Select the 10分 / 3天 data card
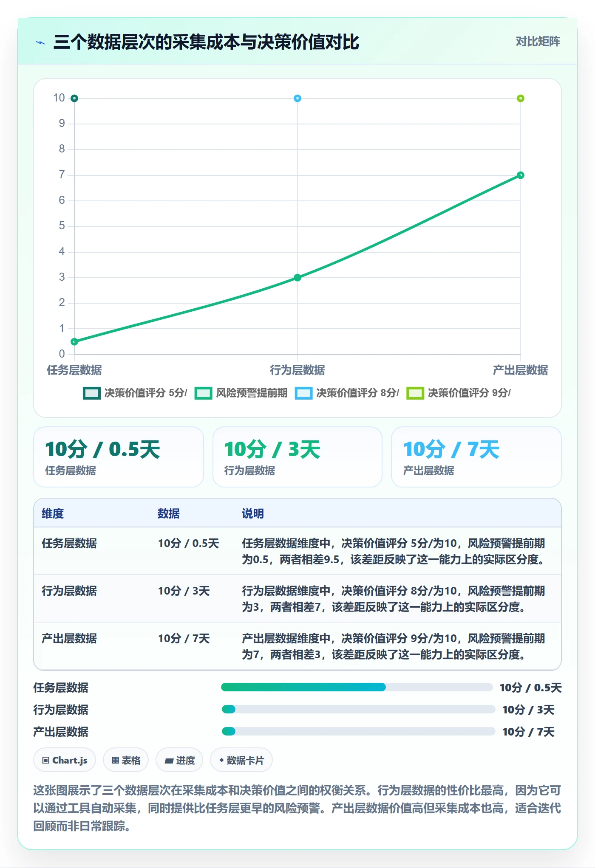The image size is (595, 868). [297, 457]
